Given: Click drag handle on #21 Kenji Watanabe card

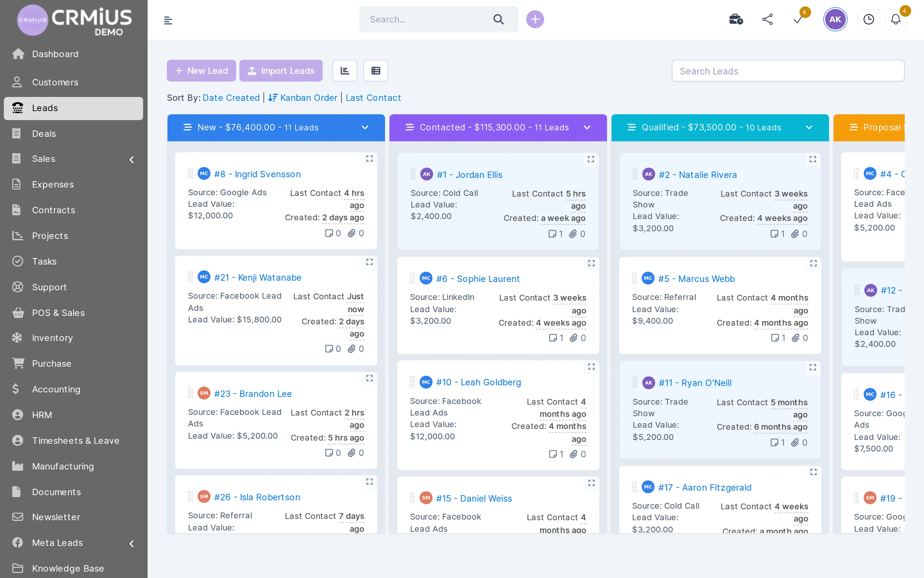Looking at the screenshot, I should click(190, 277).
